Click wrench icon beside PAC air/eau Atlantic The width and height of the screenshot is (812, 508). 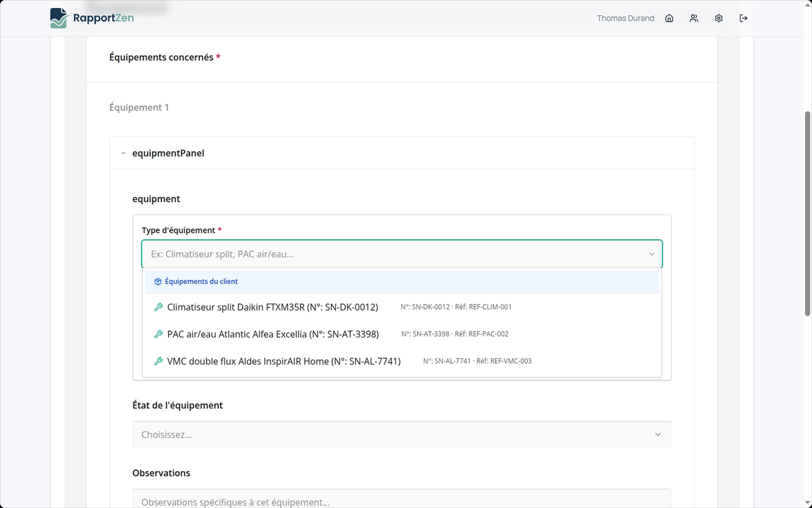click(x=158, y=334)
